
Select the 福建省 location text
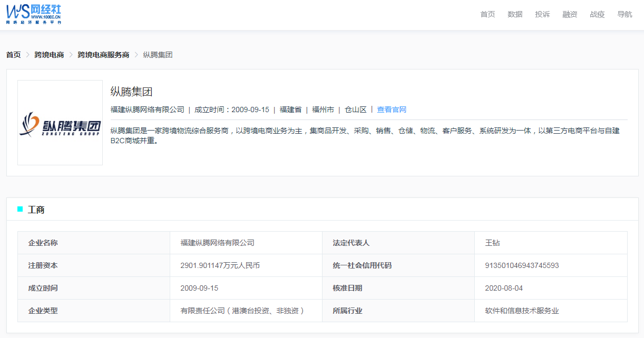290,110
